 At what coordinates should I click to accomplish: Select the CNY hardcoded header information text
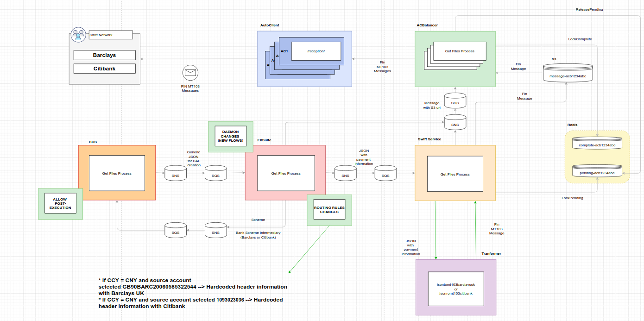(193, 293)
